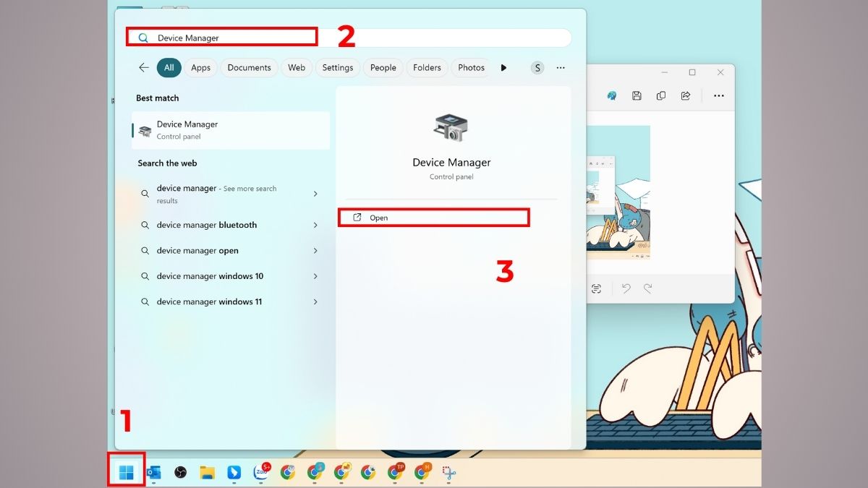Switch to the People filter

pos(383,67)
